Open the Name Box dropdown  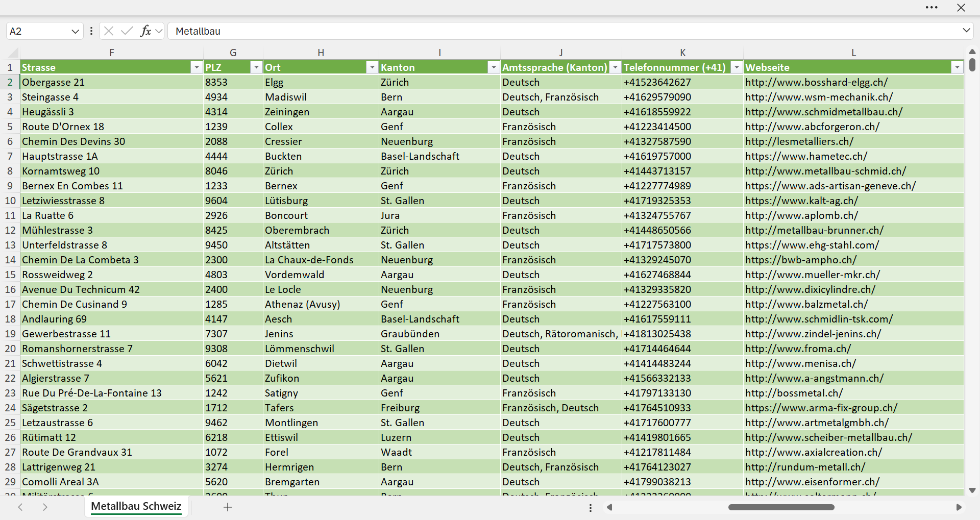point(75,31)
